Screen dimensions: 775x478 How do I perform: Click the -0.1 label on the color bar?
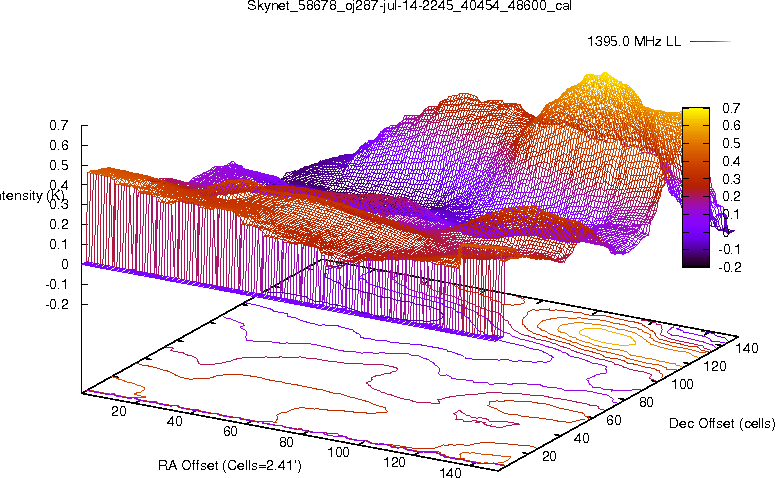(x=730, y=250)
